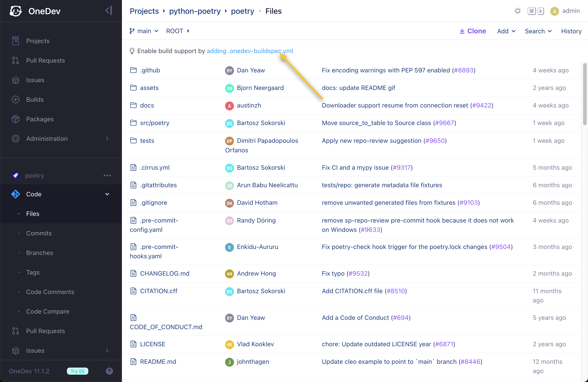This screenshot has width=588, height=382.
Task: Go to Branches in sidebar
Action: [x=40, y=253]
